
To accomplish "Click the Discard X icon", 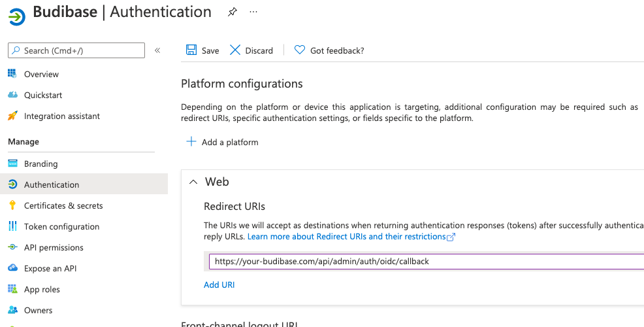I will [235, 50].
